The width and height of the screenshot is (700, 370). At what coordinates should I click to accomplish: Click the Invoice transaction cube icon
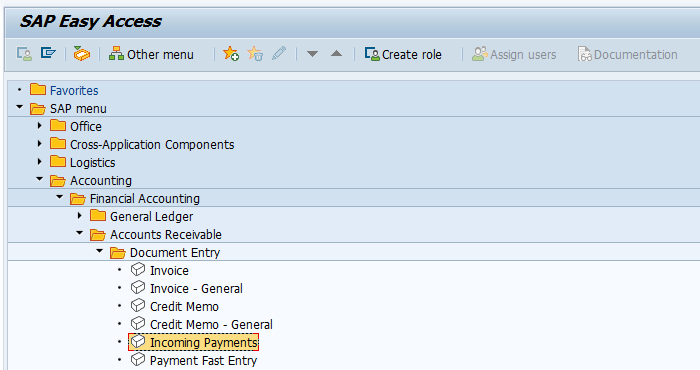[138, 270]
